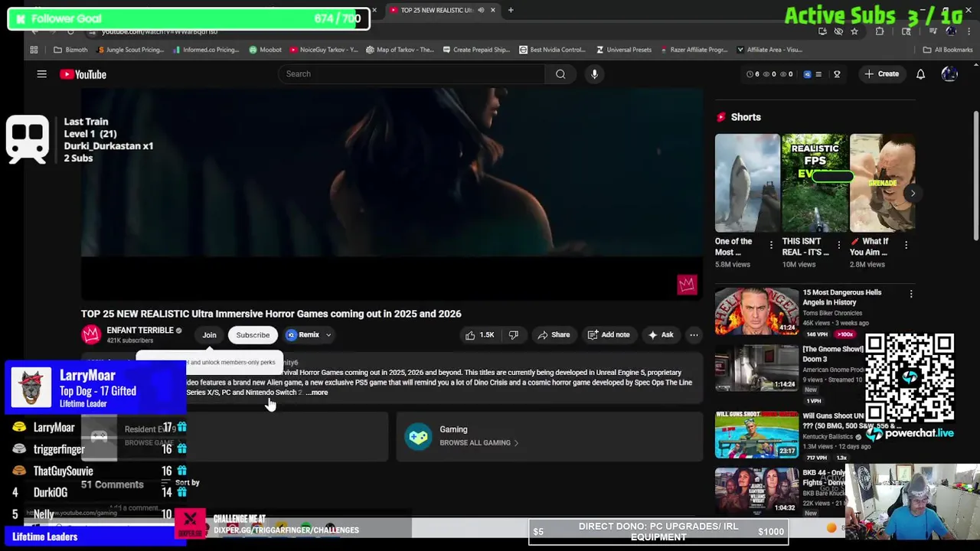Click the Toms Biker Chronicles channel name
This screenshot has height=551, width=980.
(x=832, y=313)
